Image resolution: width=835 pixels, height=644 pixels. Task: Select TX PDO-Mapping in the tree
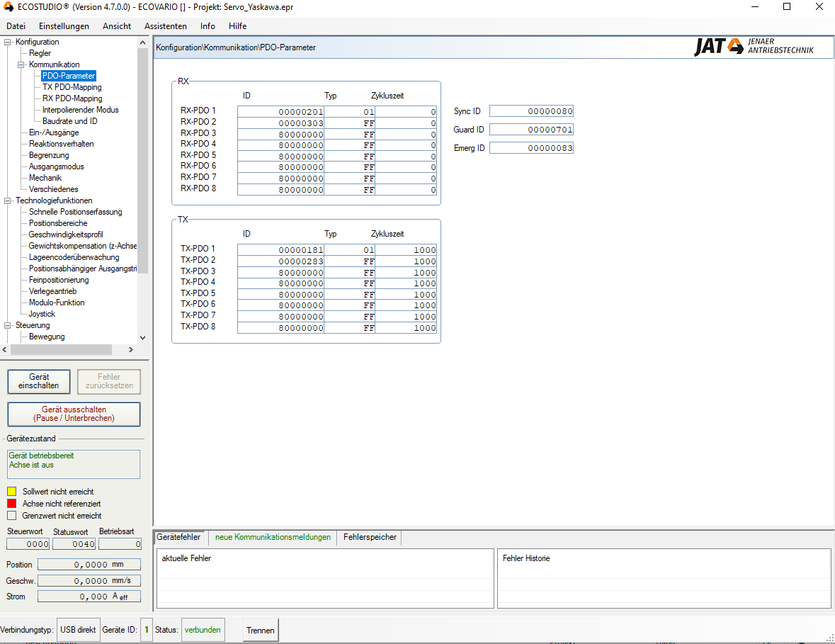[72, 87]
